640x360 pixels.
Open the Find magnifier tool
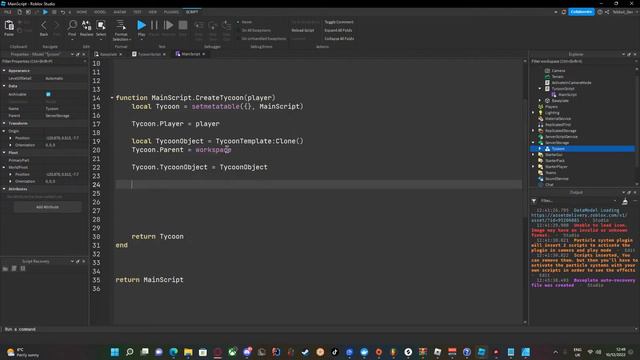point(72,25)
